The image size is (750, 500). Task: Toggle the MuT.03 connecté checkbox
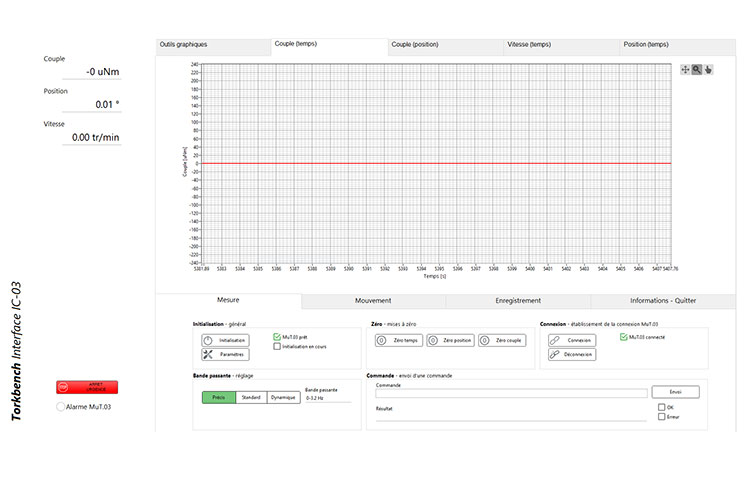click(x=623, y=337)
